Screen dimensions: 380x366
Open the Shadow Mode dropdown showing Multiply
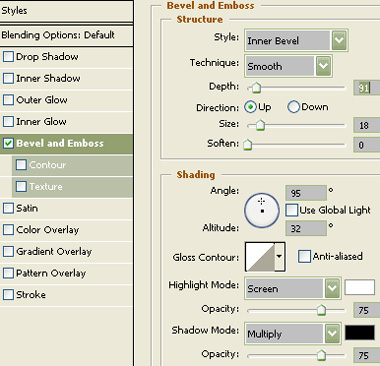click(293, 333)
